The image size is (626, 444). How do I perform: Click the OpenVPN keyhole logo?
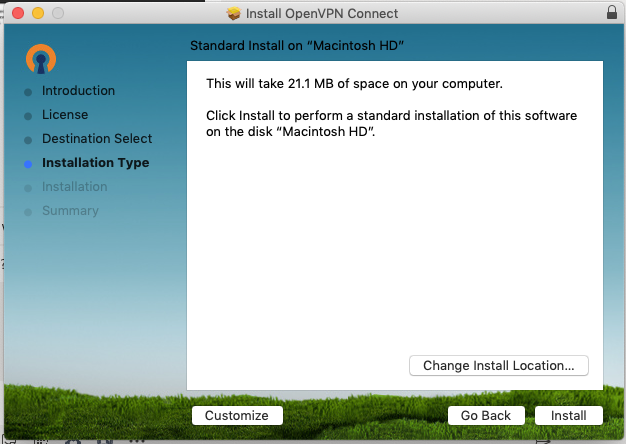[41, 59]
